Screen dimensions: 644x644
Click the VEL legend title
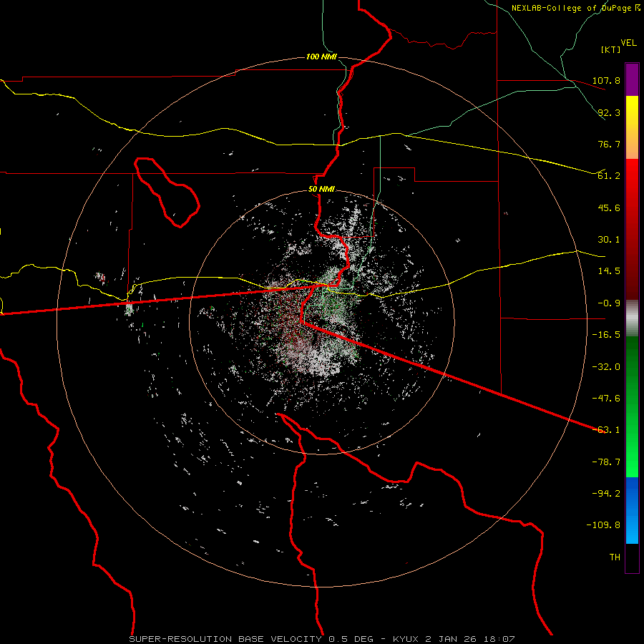pos(628,43)
